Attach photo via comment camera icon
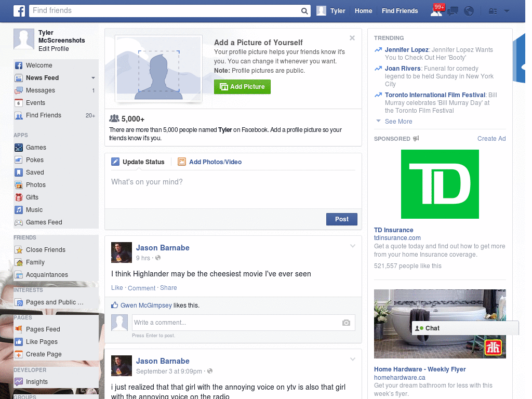Image resolution: width=532 pixels, height=399 pixels. tap(346, 323)
